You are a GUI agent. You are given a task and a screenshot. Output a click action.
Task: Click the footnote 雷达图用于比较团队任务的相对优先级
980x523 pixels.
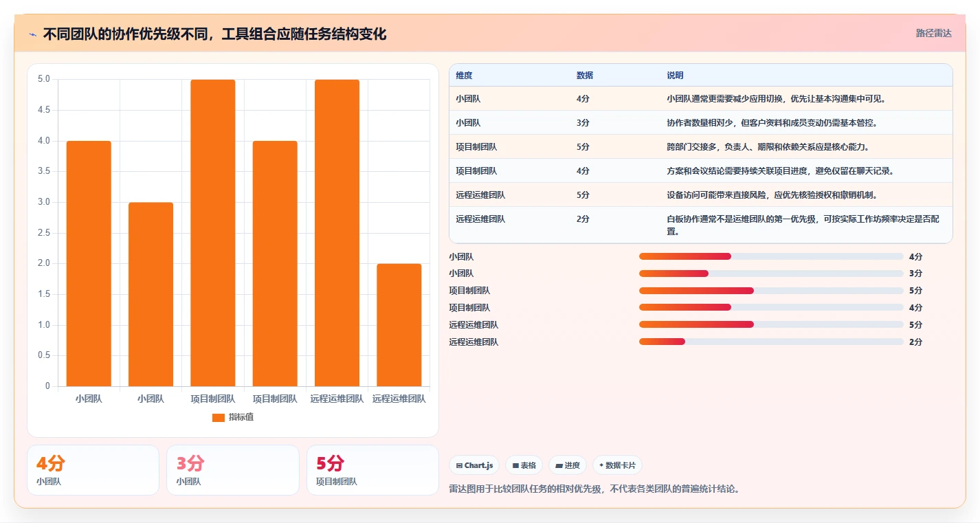coord(595,489)
